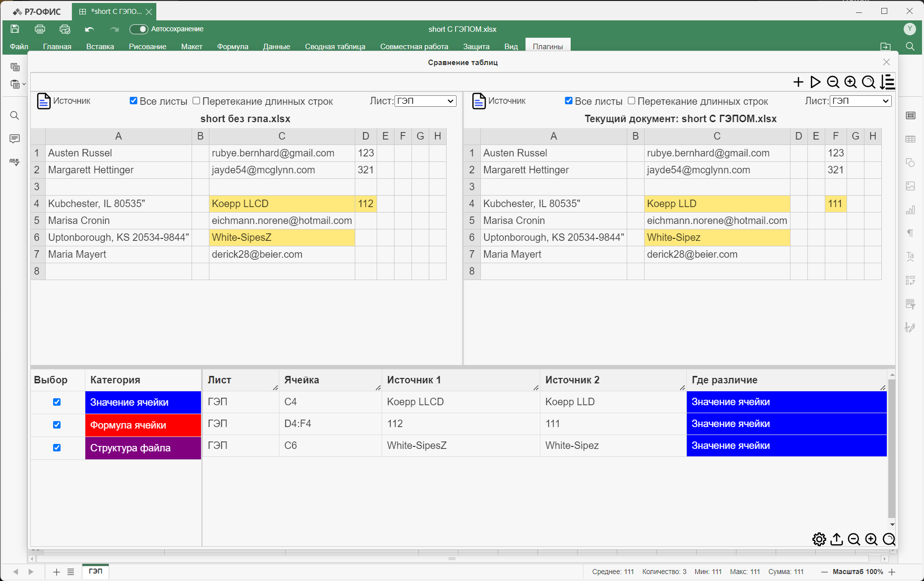Open the right Лист dropdown
Image resolution: width=924 pixels, height=581 pixels.
(x=860, y=101)
